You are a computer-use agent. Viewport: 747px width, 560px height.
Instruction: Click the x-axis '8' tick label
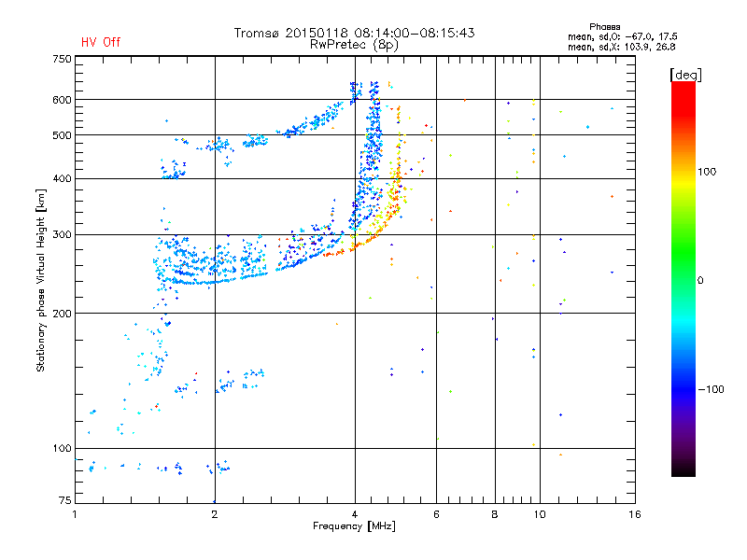click(495, 514)
